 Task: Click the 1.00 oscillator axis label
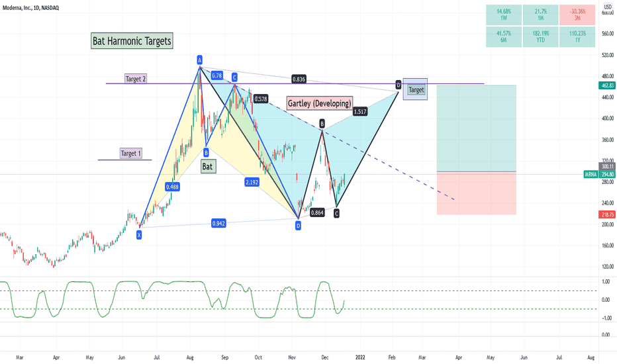tap(606, 282)
